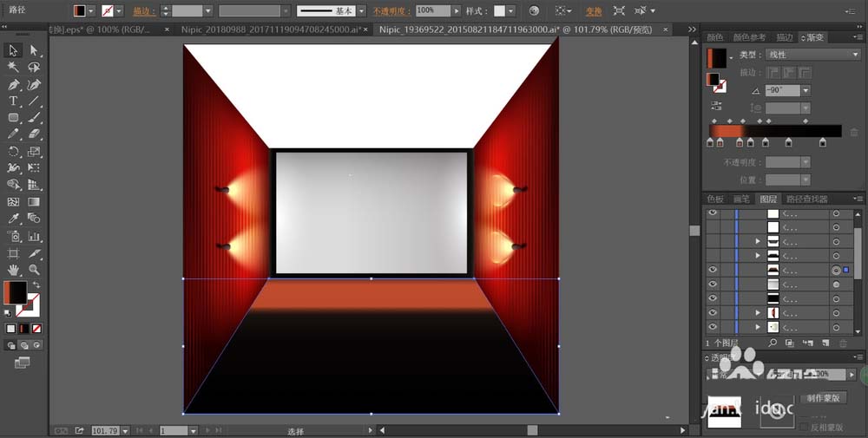Choose the Mesh tool
The height and width of the screenshot is (438, 868).
coord(13,202)
